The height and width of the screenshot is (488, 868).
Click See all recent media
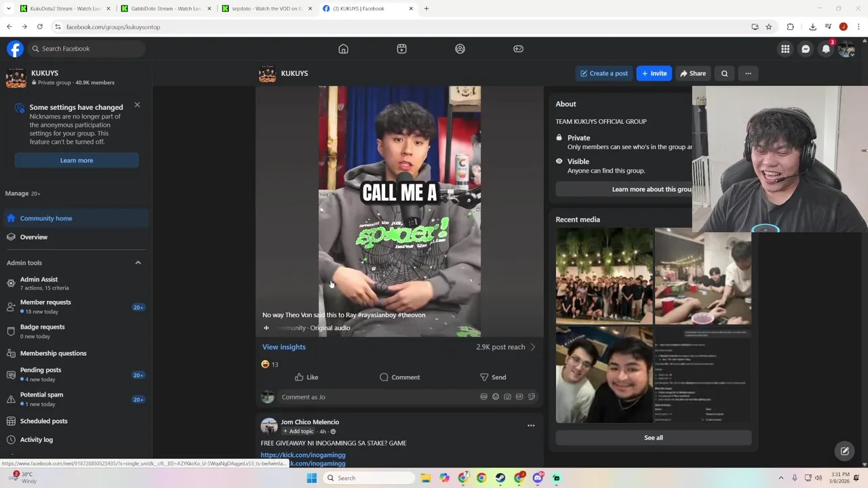point(654,438)
